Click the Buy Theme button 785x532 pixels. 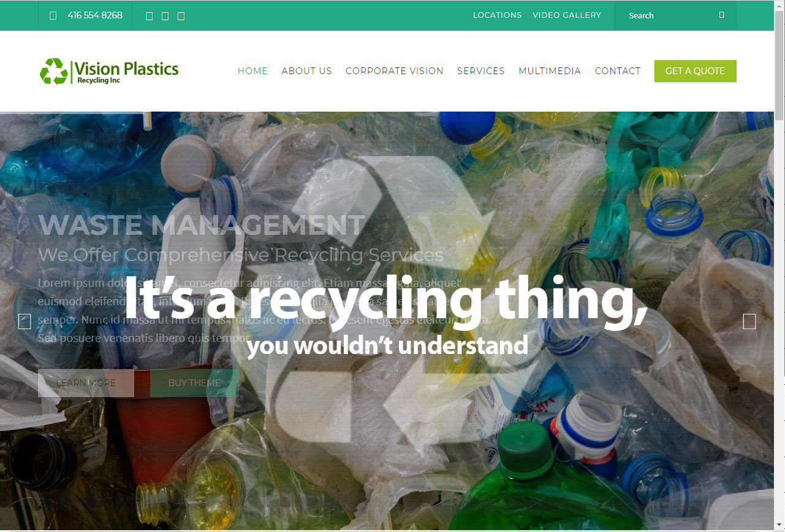pos(194,383)
